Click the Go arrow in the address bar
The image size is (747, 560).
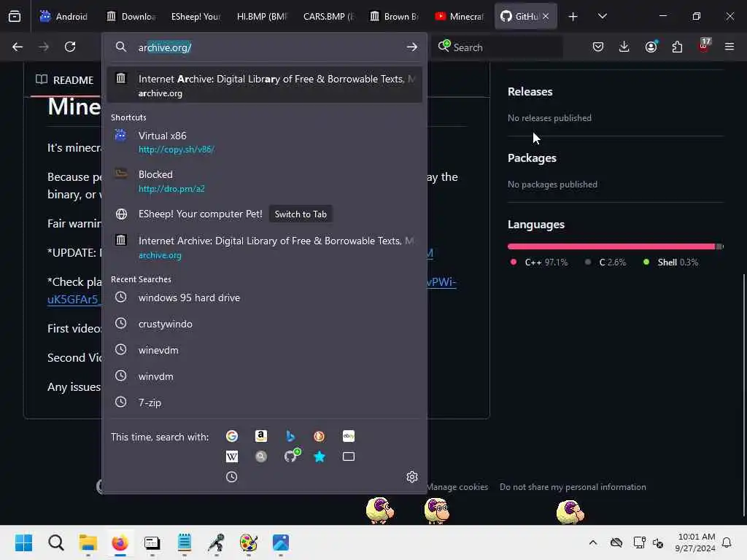coord(412,47)
